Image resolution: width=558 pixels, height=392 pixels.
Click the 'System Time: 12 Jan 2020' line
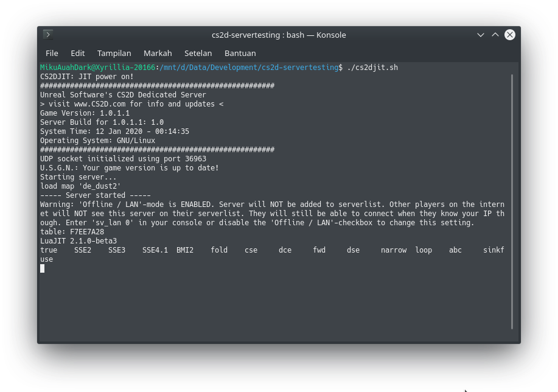[x=114, y=131]
